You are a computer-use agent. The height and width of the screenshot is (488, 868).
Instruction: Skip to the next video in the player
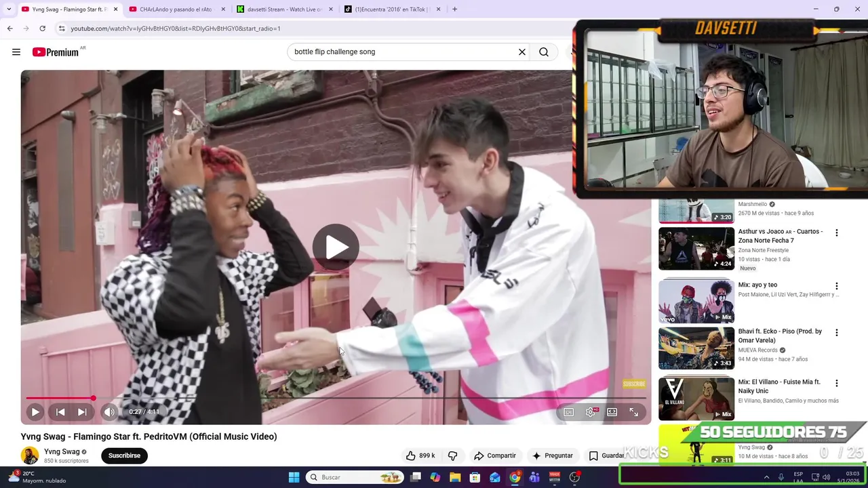(82, 411)
